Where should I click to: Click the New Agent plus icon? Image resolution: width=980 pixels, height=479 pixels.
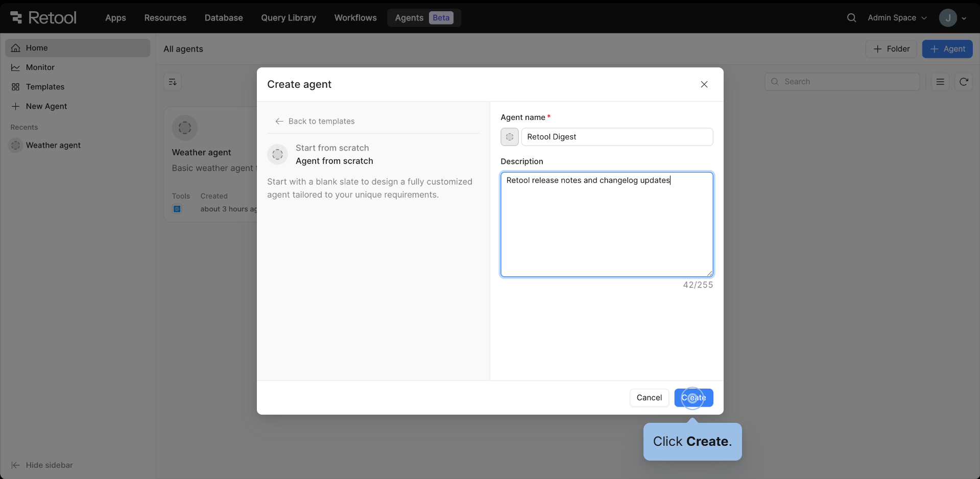click(x=16, y=106)
